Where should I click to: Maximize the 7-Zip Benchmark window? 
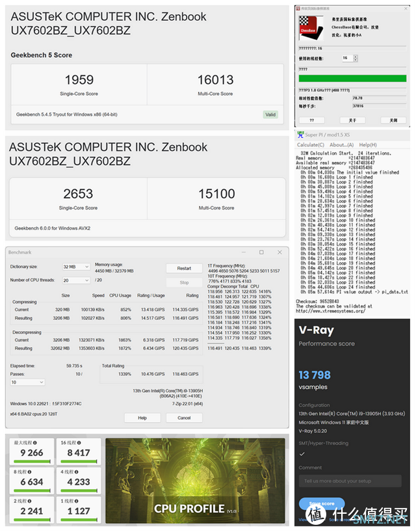click(261, 252)
